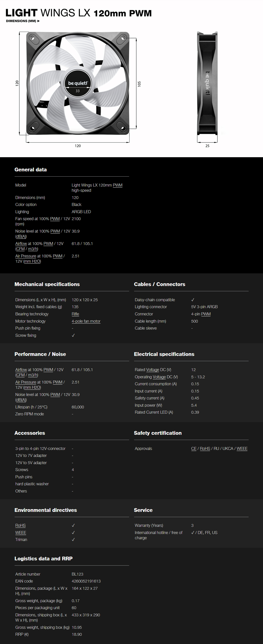Open dB(A) link under General data

(x=21, y=236)
